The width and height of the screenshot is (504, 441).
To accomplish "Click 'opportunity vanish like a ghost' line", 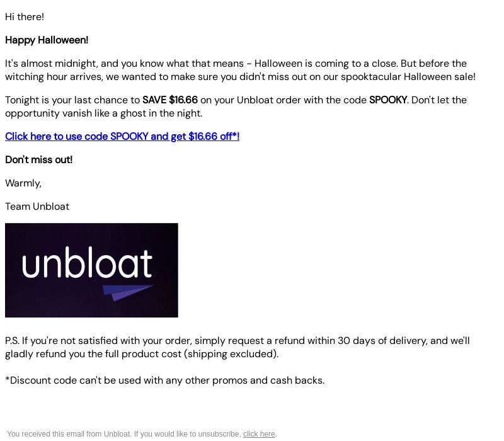I will click(x=103, y=113).
